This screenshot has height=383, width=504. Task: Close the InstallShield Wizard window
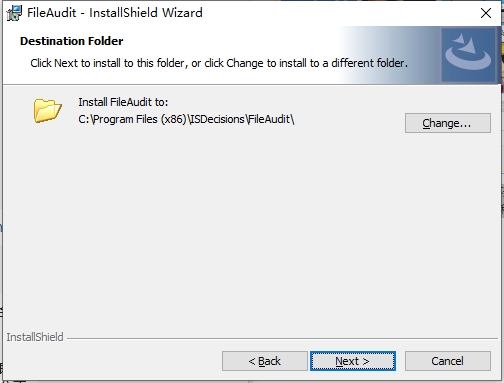[x=486, y=13]
